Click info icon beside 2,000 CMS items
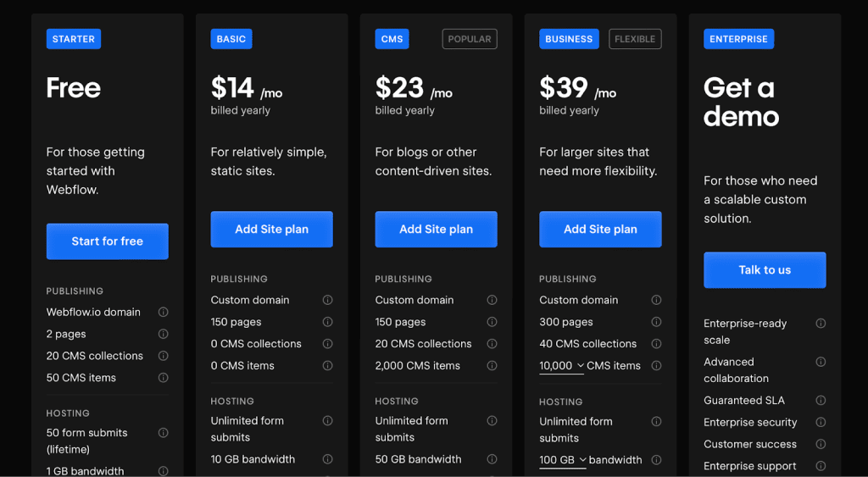The width and height of the screenshot is (868, 477). [x=492, y=366]
